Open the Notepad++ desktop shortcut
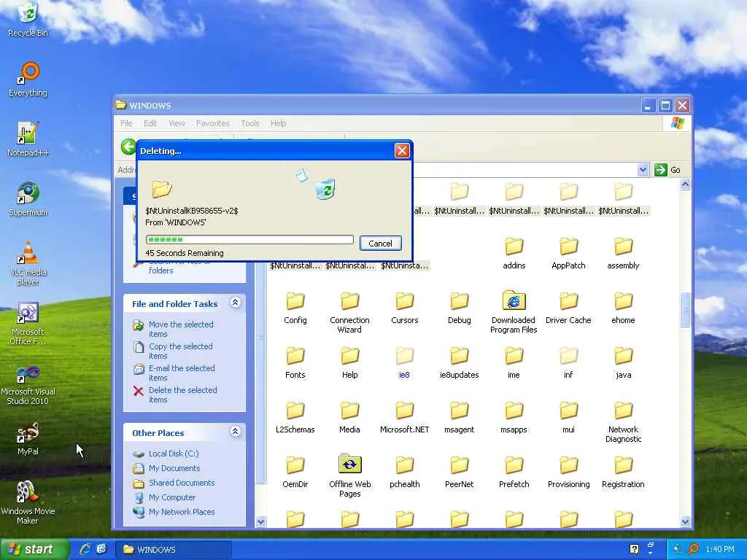Viewport: 747px width, 560px height. point(28,139)
